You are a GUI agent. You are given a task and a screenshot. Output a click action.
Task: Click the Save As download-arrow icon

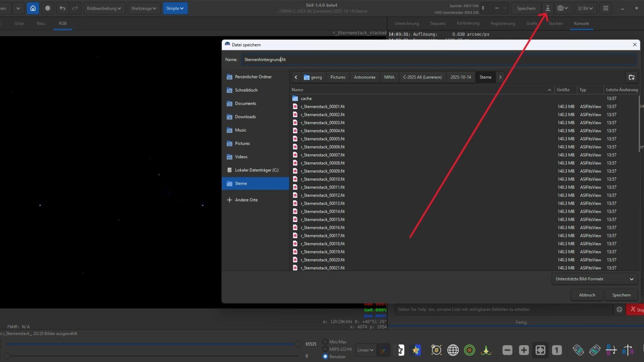coord(547,8)
